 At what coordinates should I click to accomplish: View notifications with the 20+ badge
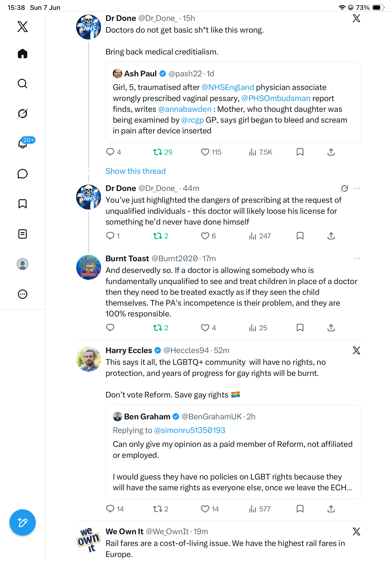click(23, 144)
